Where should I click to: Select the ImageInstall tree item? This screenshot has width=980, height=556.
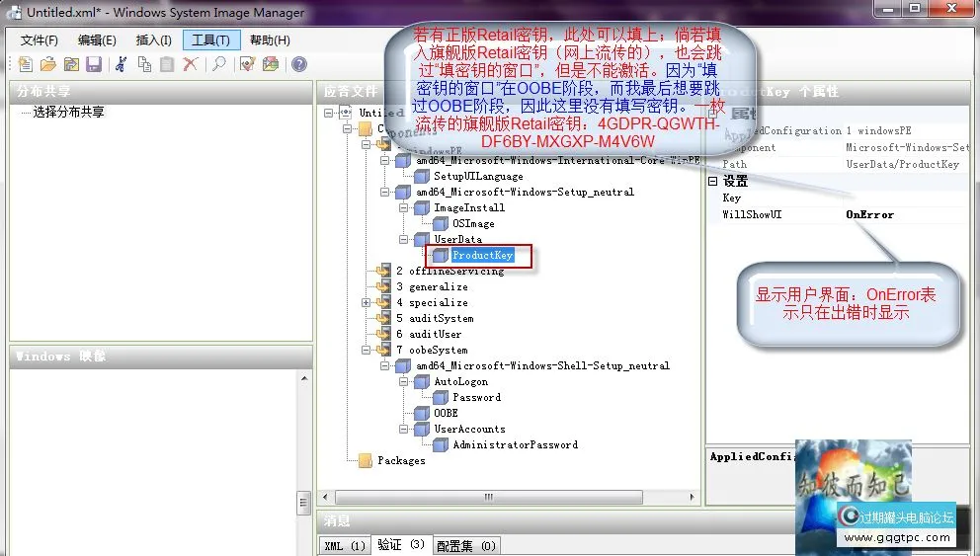[469, 207]
